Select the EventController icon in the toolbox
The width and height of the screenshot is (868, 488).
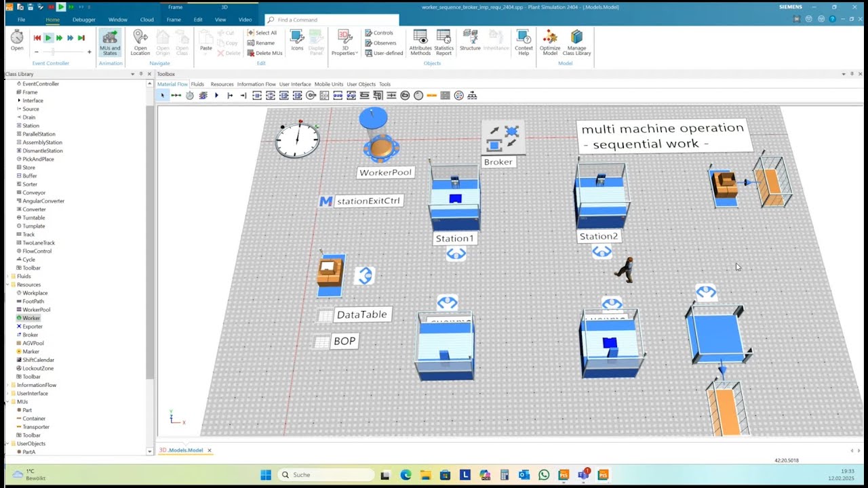[x=190, y=96]
